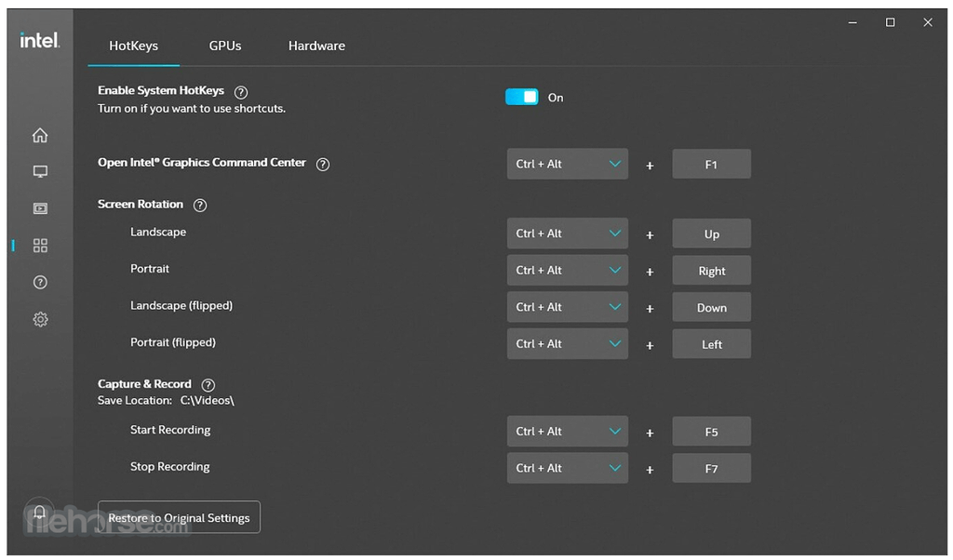Image resolution: width=953 pixels, height=560 pixels.
Task: Click help icon next to Screen Rotation
Action: (199, 205)
